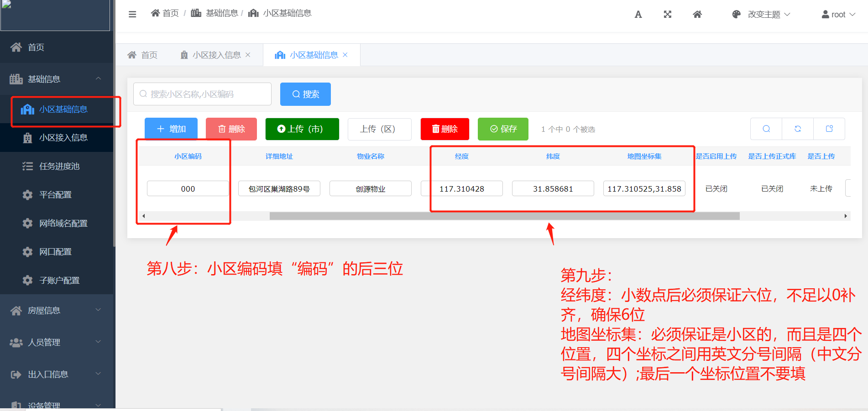Click the table export icon
The height and width of the screenshot is (411, 868).
coord(829,129)
